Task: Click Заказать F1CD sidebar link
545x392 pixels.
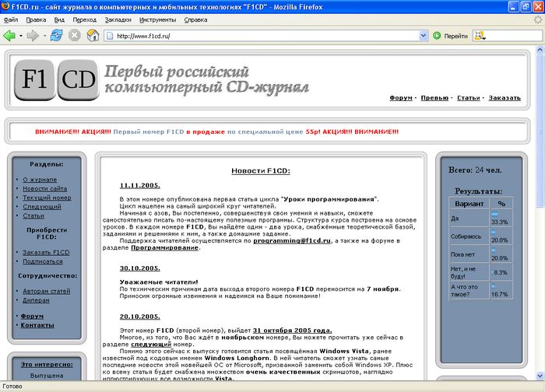Action: [46, 253]
